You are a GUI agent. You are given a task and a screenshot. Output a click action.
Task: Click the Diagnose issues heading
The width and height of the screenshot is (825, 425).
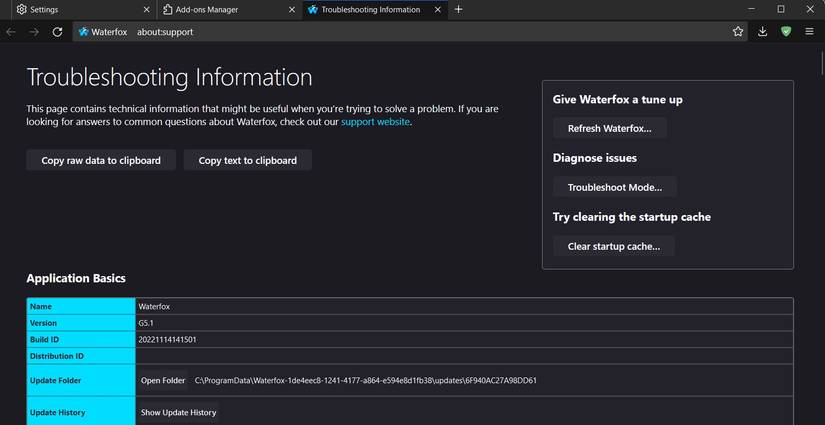pos(595,158)
